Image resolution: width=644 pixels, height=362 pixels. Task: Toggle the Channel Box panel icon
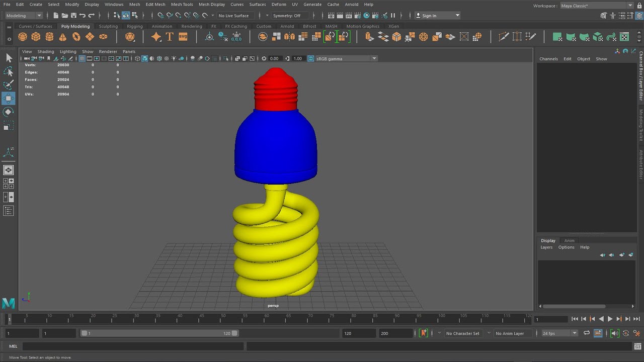pos(639,16)
